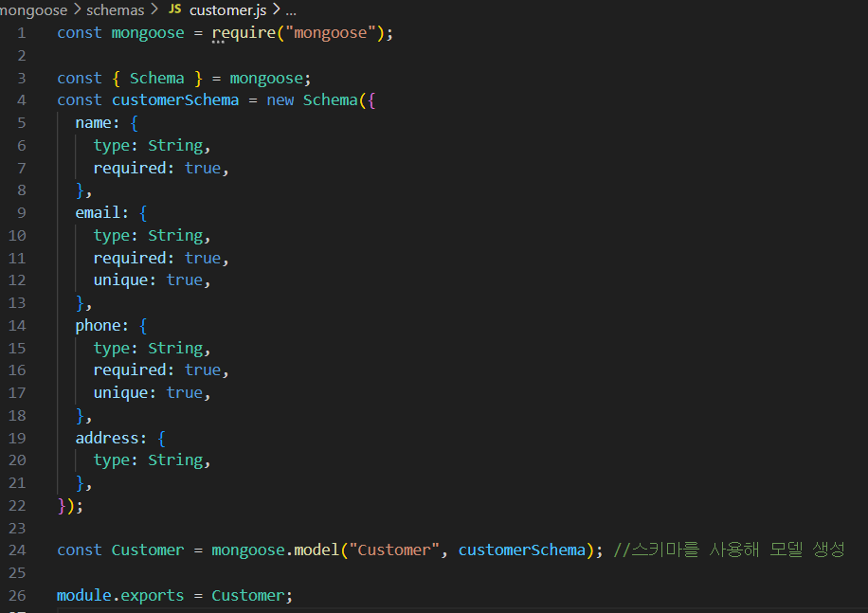Click 'required' on line 11

pyautogui.click(x=130, y=259)
